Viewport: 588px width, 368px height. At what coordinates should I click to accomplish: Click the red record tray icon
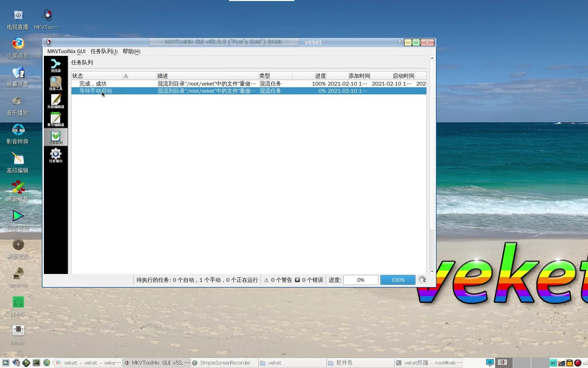click(578, 363)
